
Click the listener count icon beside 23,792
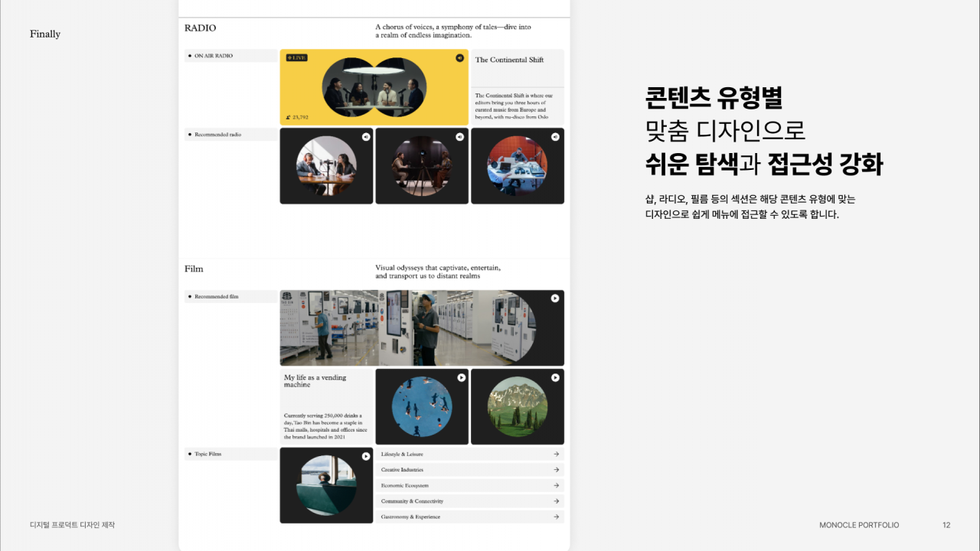(x=289, y=117)
